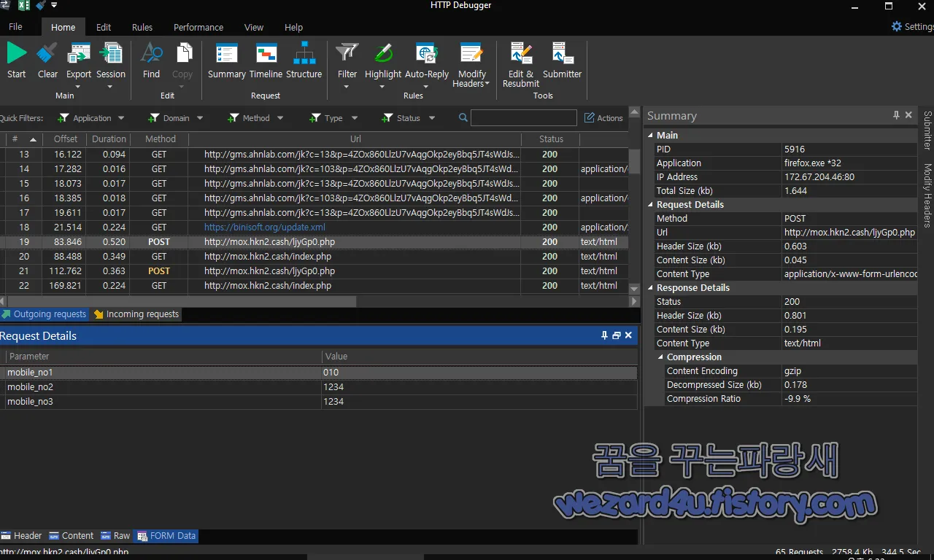Collapse the Request Details section in Summary

651,205
